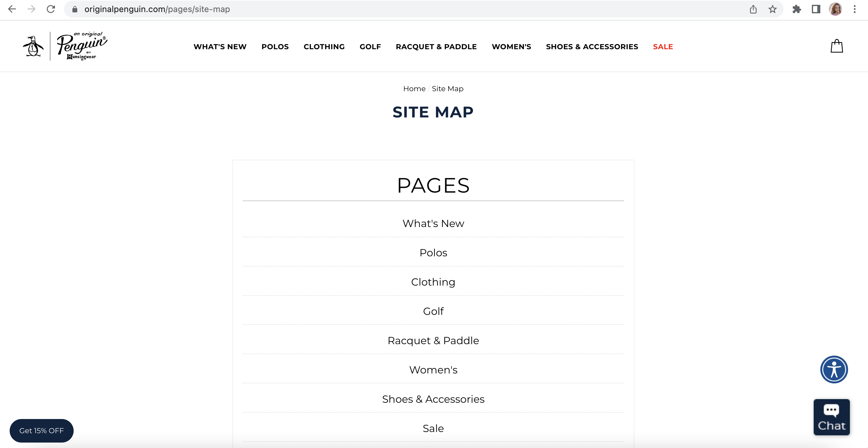Click the browser reload/refresh icon
Image resolution: width=868 pixels, height=448 pixels.
[51, 9]
